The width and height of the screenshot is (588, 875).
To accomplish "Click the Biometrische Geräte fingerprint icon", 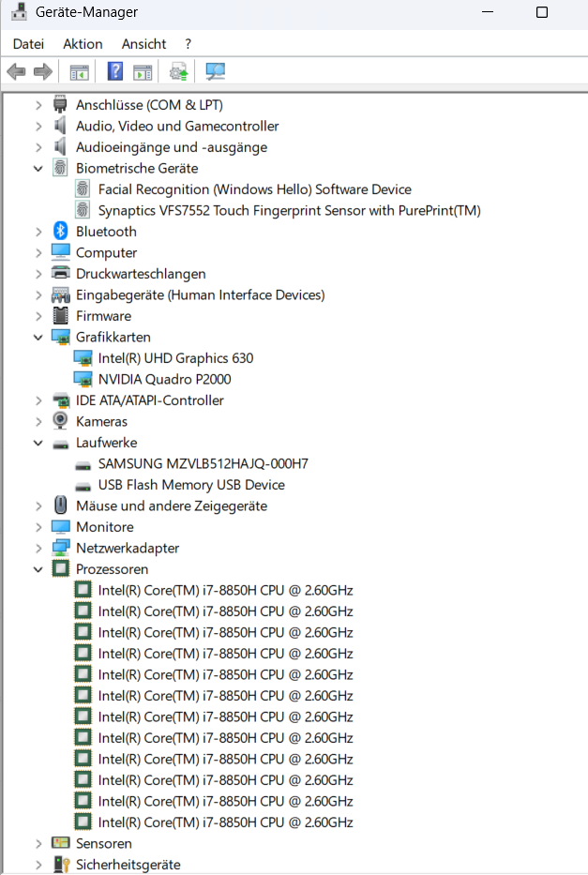I will click(60, 168).
